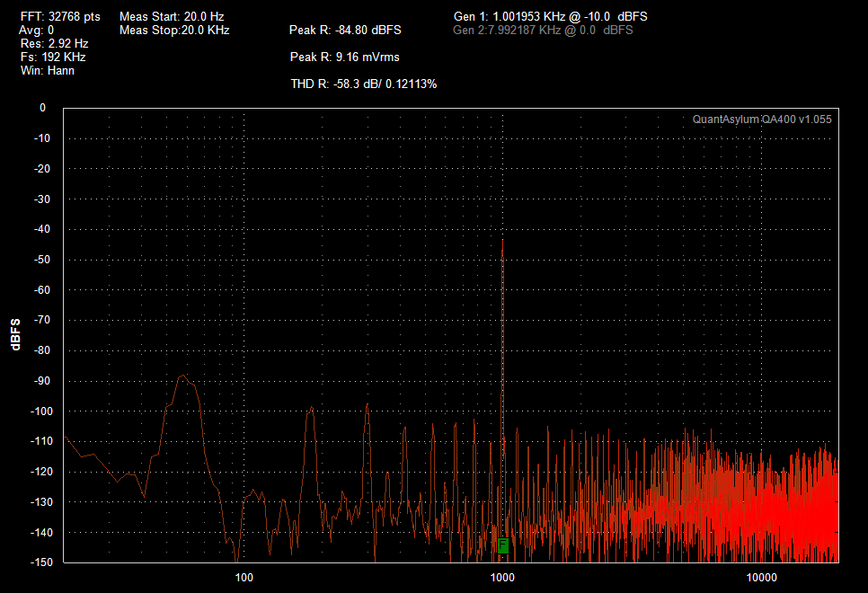The height and width of the screenshot is (593, 868).
Task: Click the green F fundamental marker
Action: (x=502, y=545)
